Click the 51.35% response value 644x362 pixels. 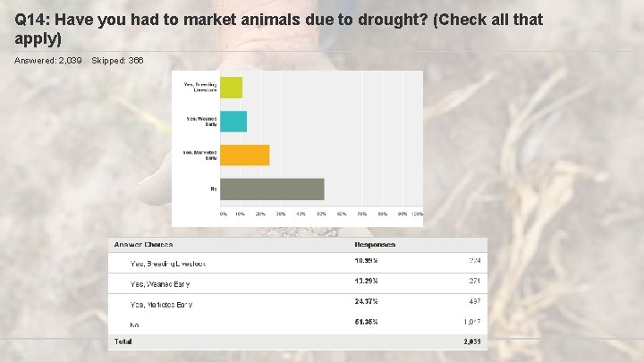coord(366,322)
